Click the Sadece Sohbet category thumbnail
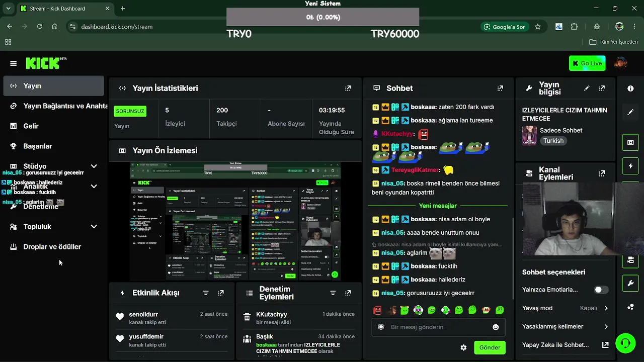This screenshot has width=644, height=362. point(529,135)
